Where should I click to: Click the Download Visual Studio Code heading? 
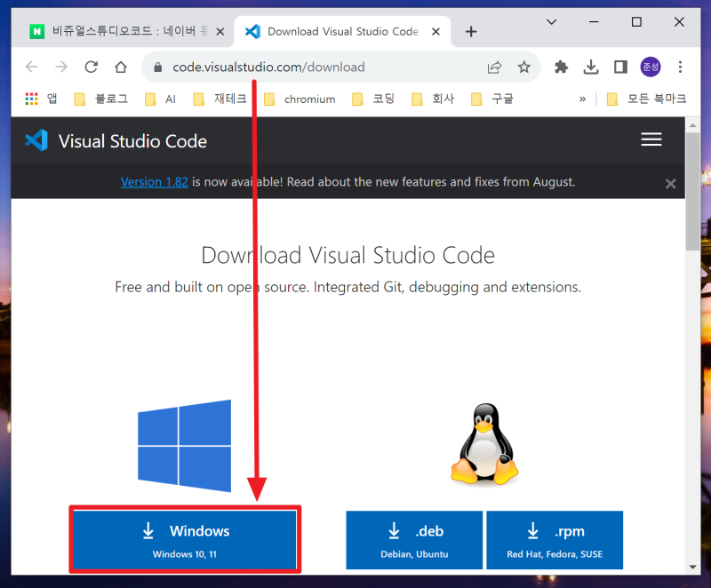tap(348, 255)
